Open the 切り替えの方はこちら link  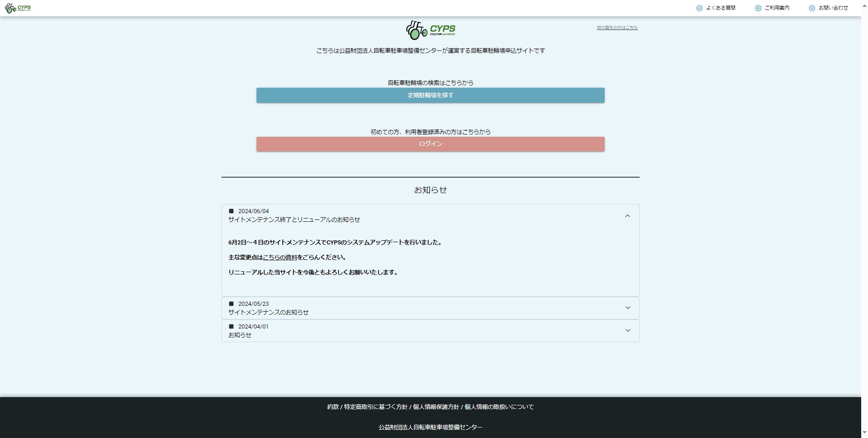617,28
